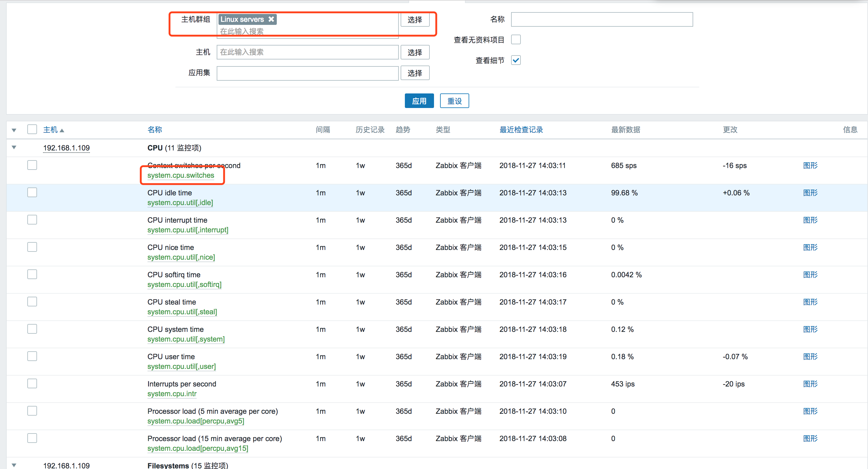Focus the 主机群组 search input
868x469 pixels.
click(x=308, y=32)
